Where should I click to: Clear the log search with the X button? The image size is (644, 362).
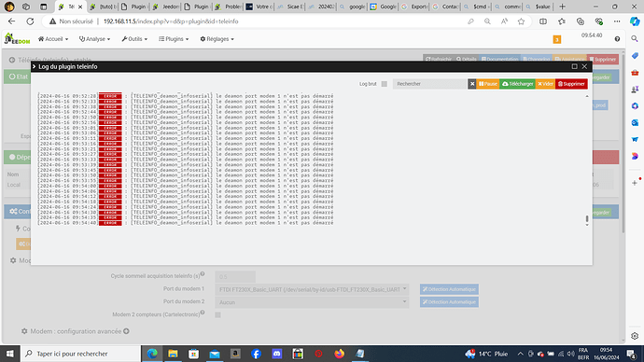pyautogui.click(x=472, y=84)
